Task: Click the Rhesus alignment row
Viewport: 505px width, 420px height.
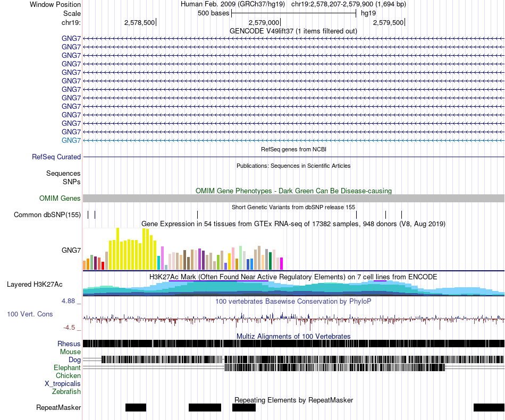Action: tap(293, 344)
